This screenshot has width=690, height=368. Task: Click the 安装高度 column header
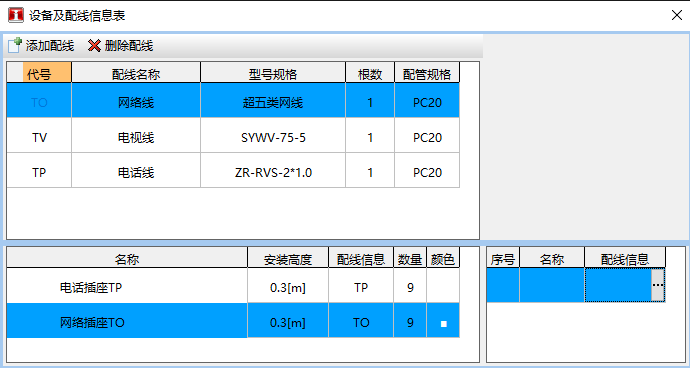coord(288,258)
